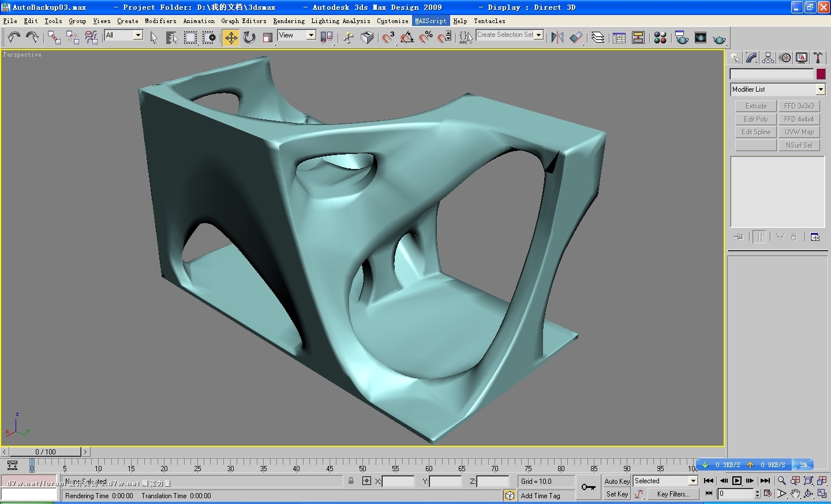The height and width of the screenshot is (504, 831).
Task: Open Select by Name dialog
Action: (x=171, y=37)
